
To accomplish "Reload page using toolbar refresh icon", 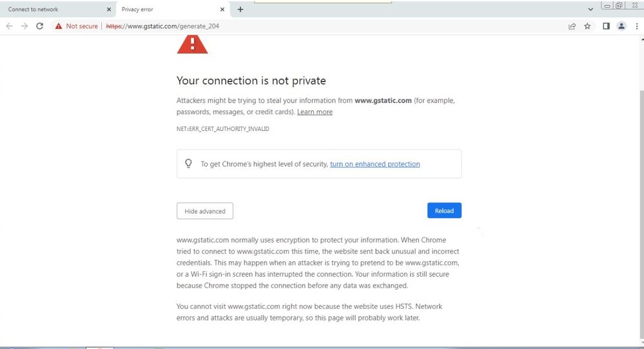I will (40, 26).
